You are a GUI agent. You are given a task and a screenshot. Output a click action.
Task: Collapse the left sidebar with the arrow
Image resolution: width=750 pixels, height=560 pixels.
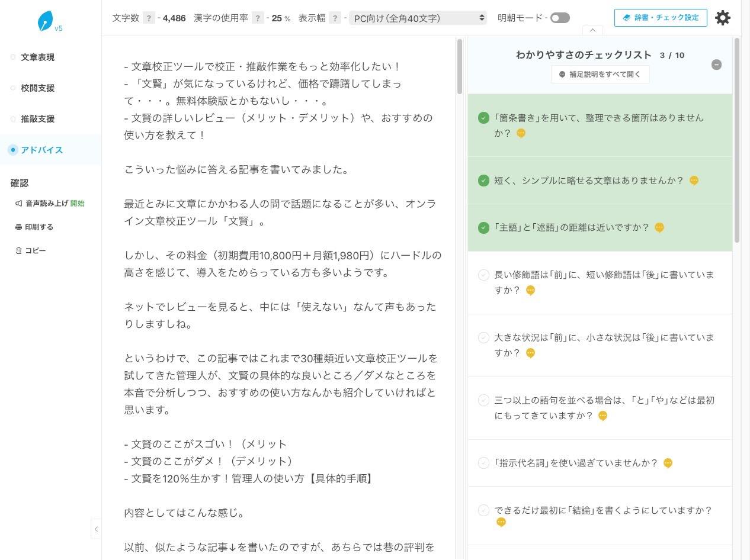pos(96,529)
